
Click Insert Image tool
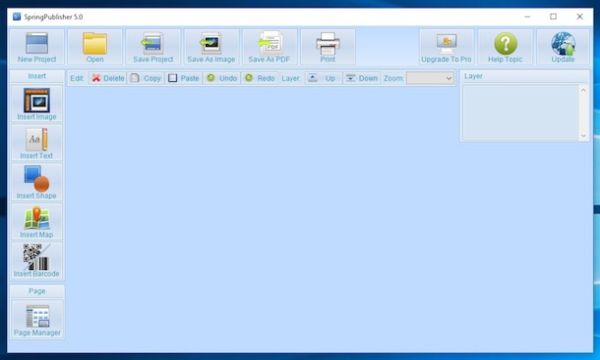pyautogui.click(x=37, y=103)
